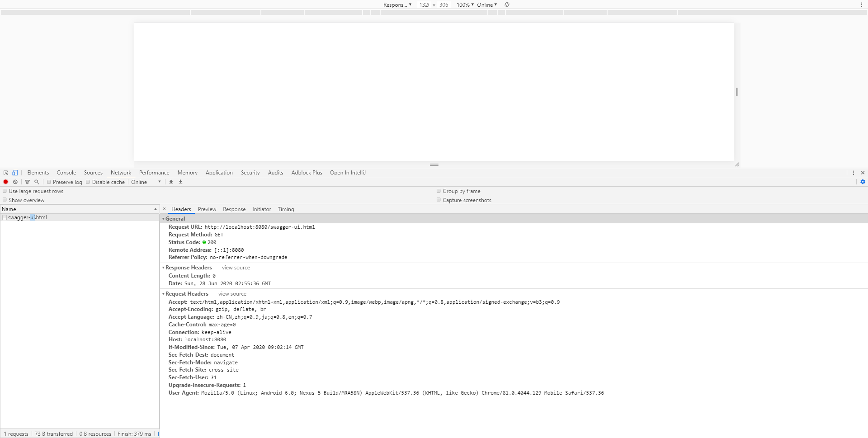Screen dimensions: 868x438
Task: Enable Preserve log checkbox
Action: (49, 182)
